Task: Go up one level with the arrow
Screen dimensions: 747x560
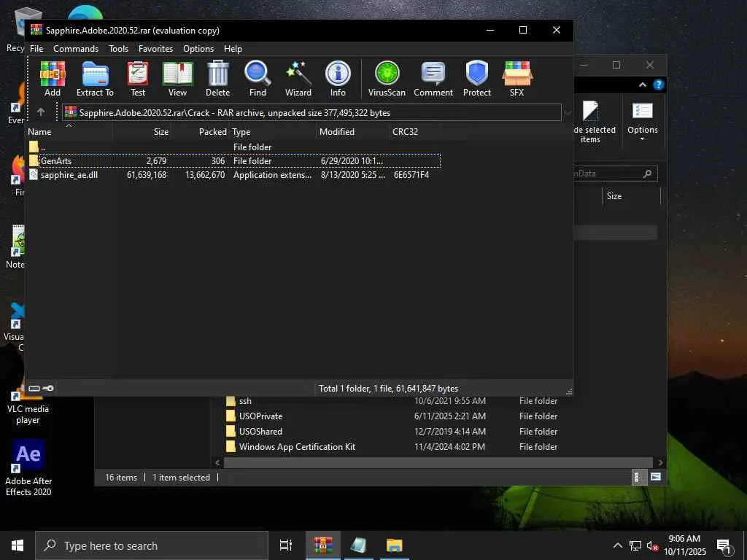Action: [41, 112]
